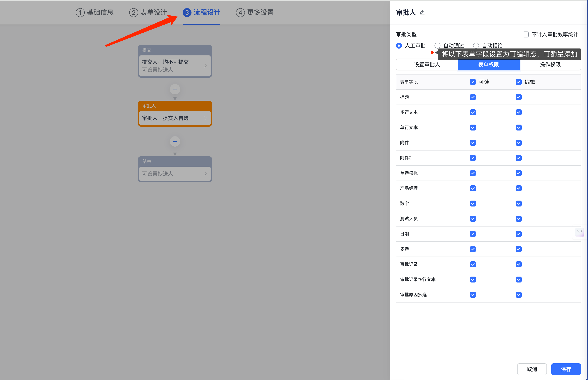
Task: Switch to the 操作权限 tab
Action: [x=550, y=65]
